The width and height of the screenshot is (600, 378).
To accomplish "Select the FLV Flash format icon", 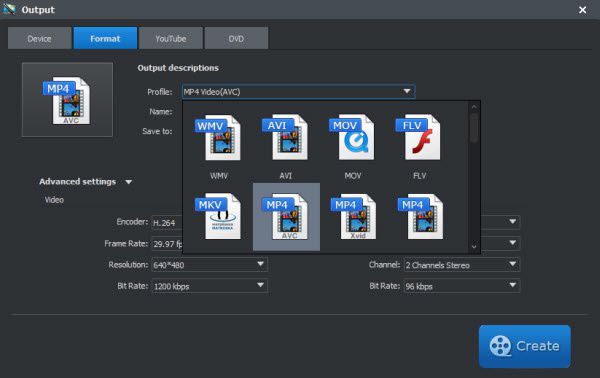I will (419, 137).
